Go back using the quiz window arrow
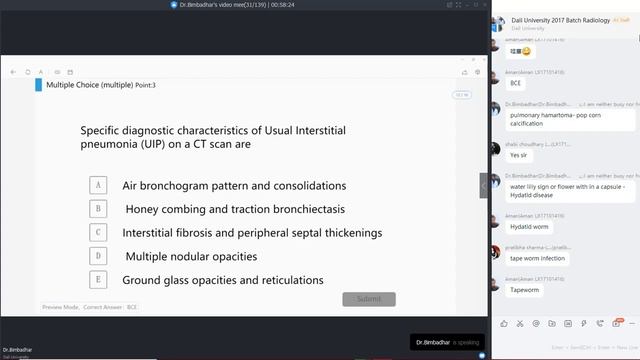The width and height of the screenshot is (640, 360). (13, 72)
